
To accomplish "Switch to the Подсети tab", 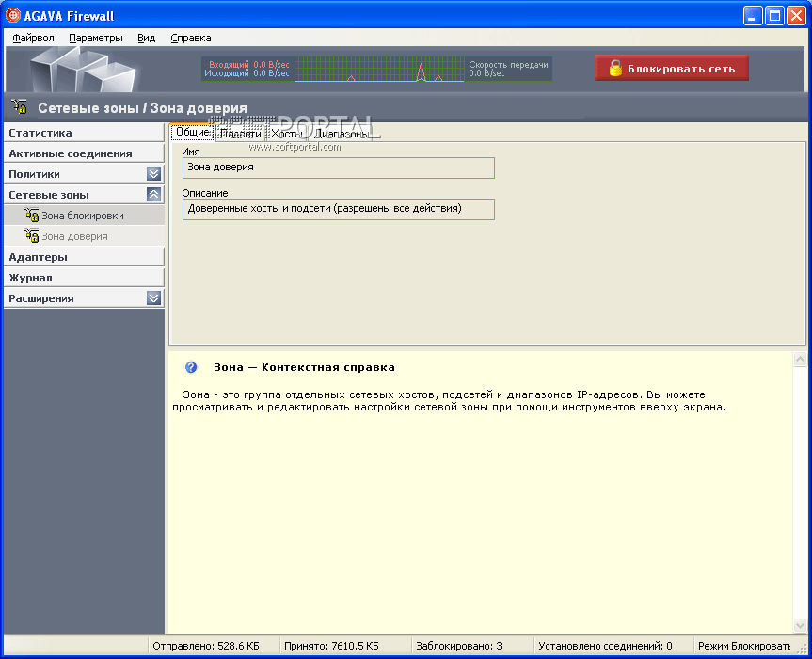I will click(240, 134).
